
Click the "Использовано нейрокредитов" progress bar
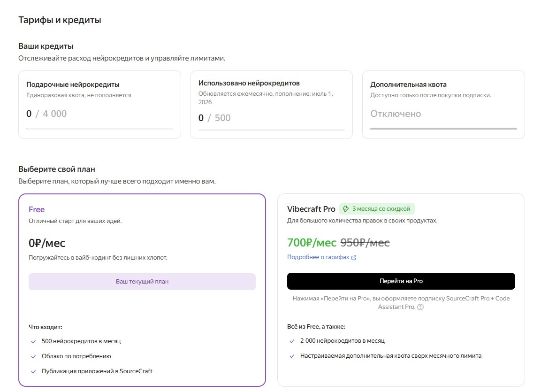point(272,130)
